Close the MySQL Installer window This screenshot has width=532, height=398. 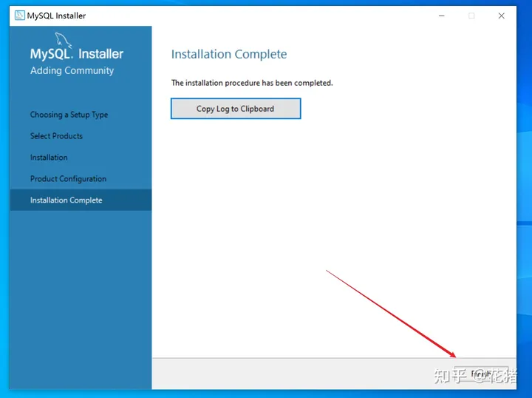pos(501,16)
